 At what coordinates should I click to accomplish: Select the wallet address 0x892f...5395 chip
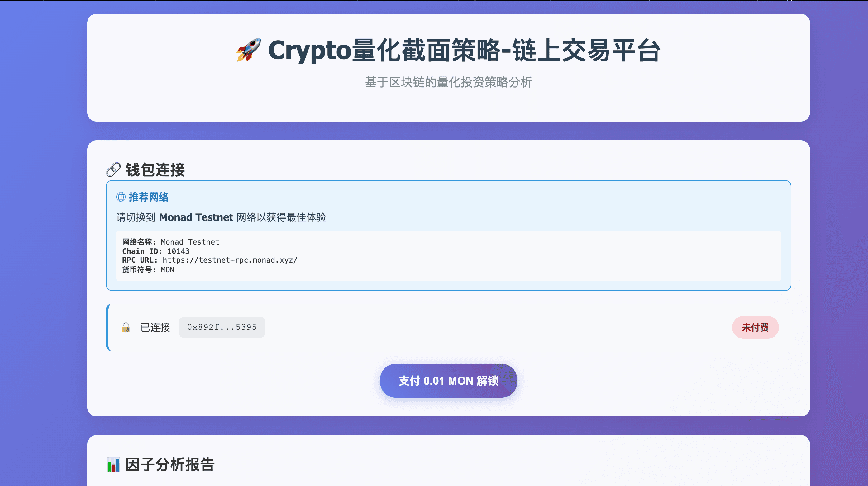[x=222, y=327]
